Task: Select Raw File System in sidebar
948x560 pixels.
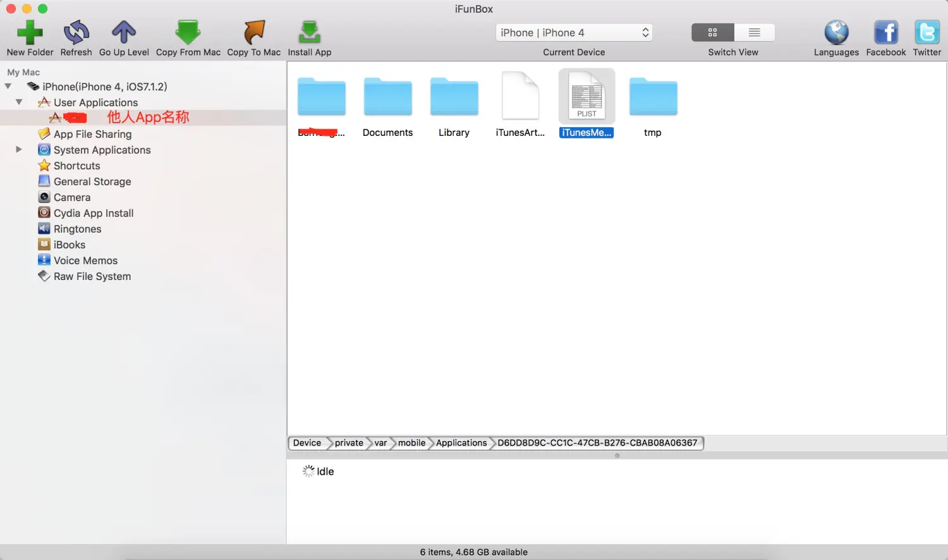Action: [x=92, y=276]
